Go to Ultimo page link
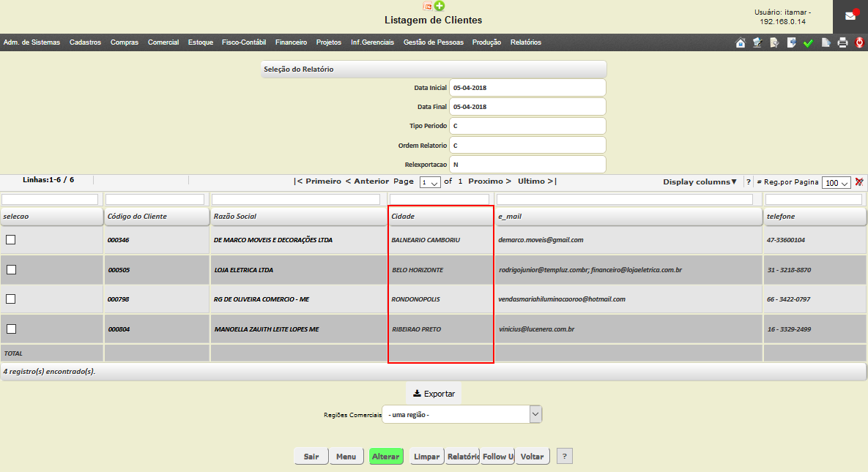The image size is (868, 472). (537, 181)
